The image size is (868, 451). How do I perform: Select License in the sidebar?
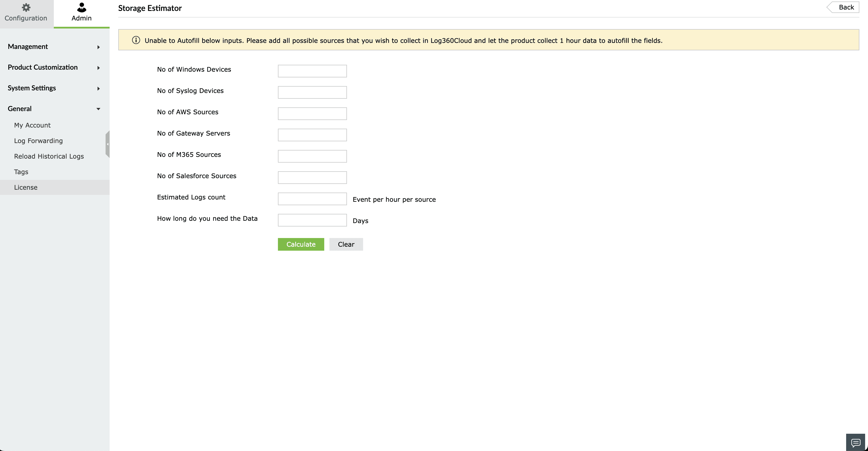[x=26, y=187]
